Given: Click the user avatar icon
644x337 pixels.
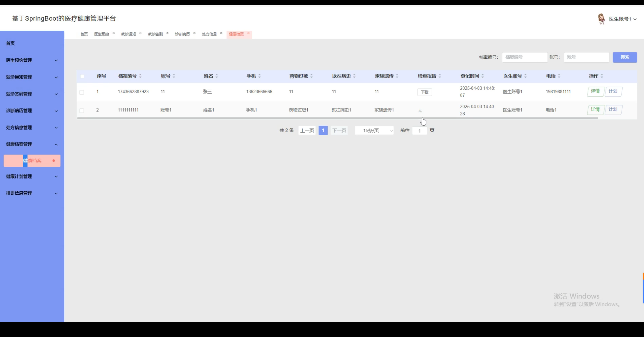Looking at the screenshot, I should (x=601, y=19).
